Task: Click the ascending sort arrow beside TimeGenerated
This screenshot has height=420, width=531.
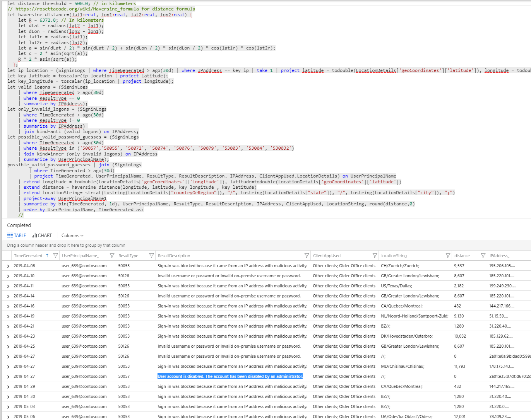Action: pyautogui.click(x=47, y=256)
